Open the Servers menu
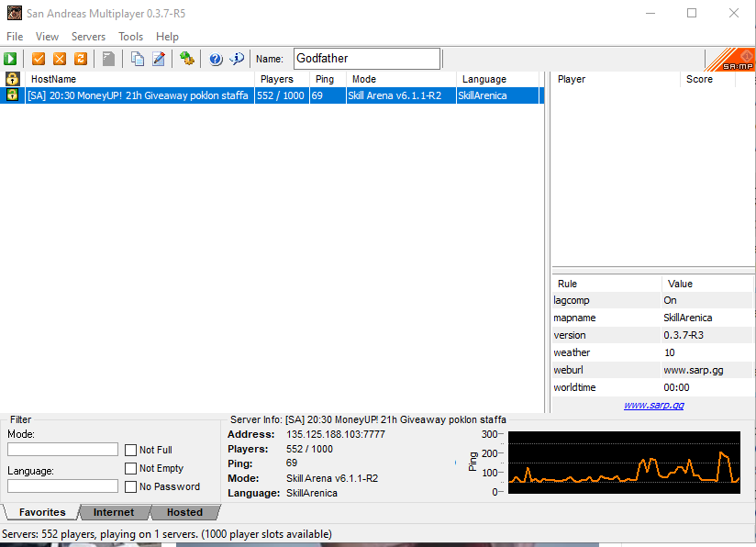The width and height of the screenshot is (756, 547). (88, 37)
